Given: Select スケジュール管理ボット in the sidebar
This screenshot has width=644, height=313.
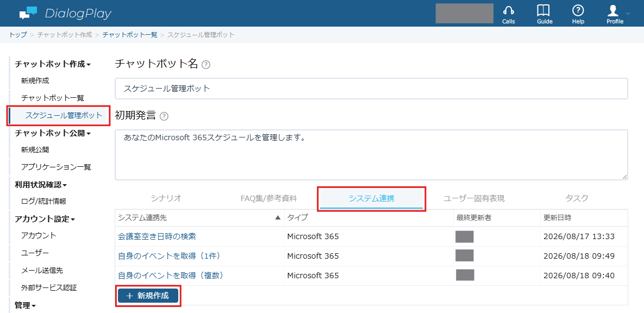Looking at the screenshot, I should pos(64,115).
